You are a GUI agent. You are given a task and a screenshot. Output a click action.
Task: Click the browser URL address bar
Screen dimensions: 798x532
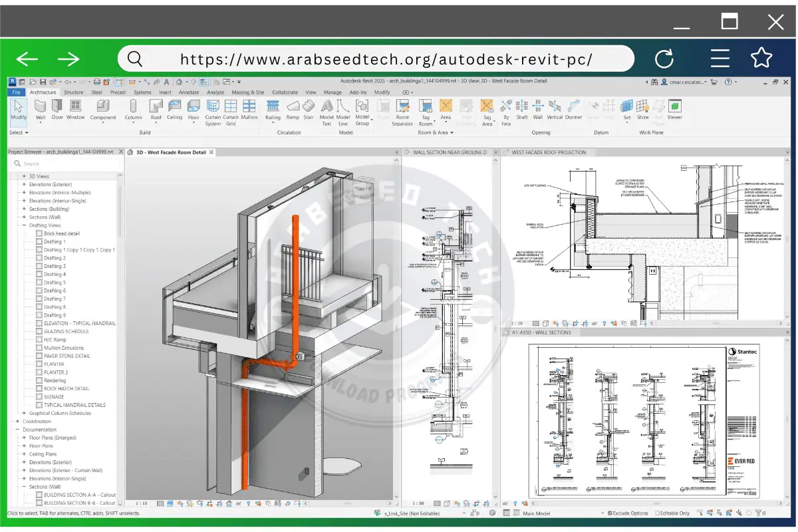376,59
